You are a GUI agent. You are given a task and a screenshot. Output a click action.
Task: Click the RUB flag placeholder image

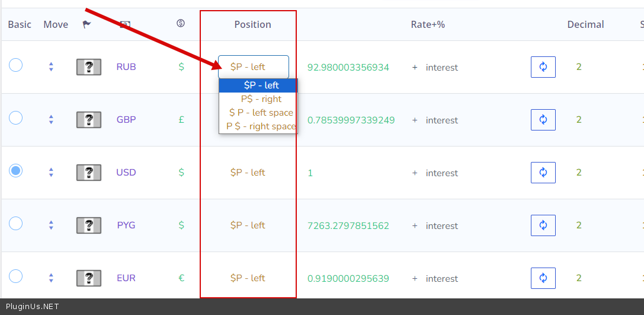(89, 67)
